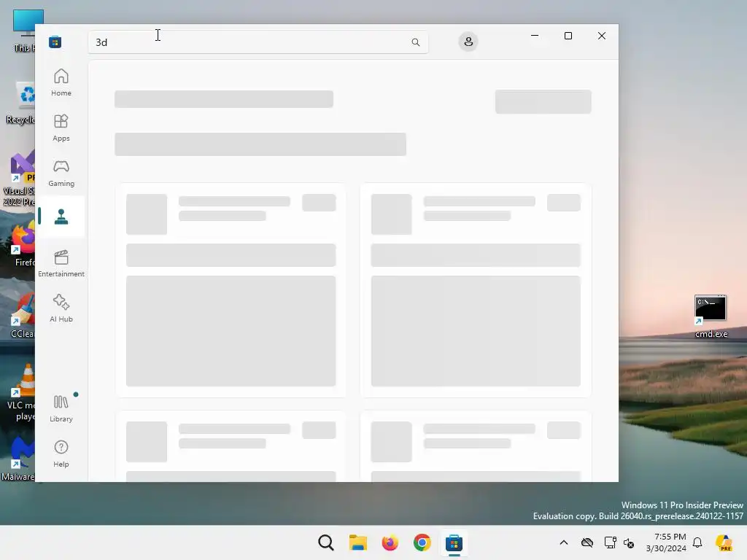This screenshot has width=747, height=560.
Task: Select the VLC media player desktop shortcut
Action: coord(21,393)
